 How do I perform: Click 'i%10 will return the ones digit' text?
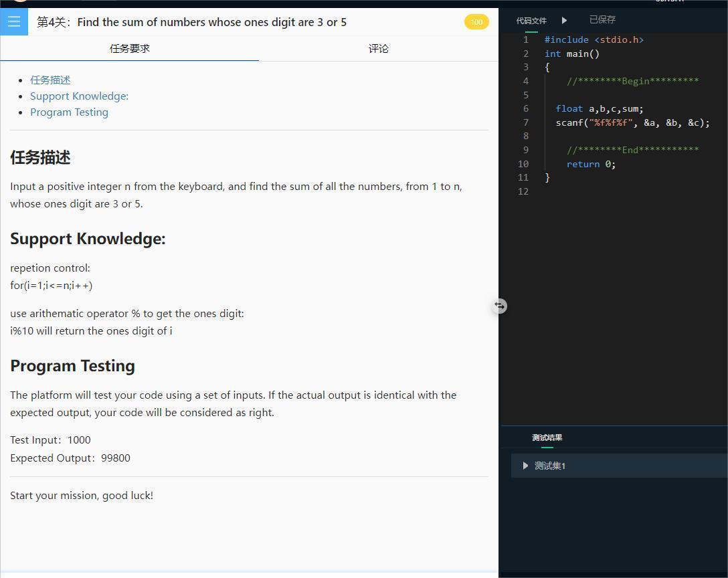[x=91, y=331]
